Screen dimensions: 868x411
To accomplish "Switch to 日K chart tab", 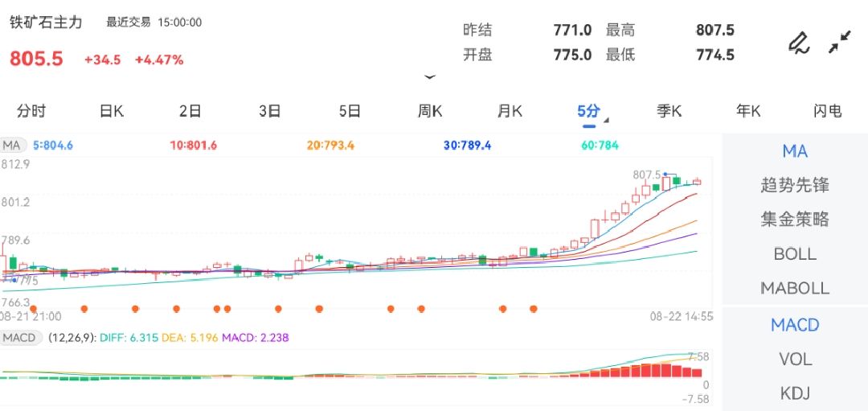I will 111,112.
